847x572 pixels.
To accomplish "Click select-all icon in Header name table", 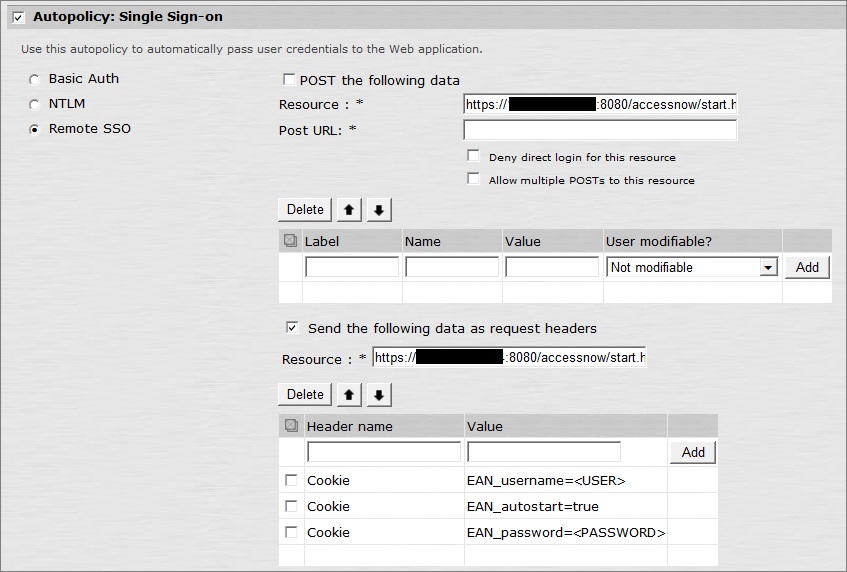I will (291, 426).
